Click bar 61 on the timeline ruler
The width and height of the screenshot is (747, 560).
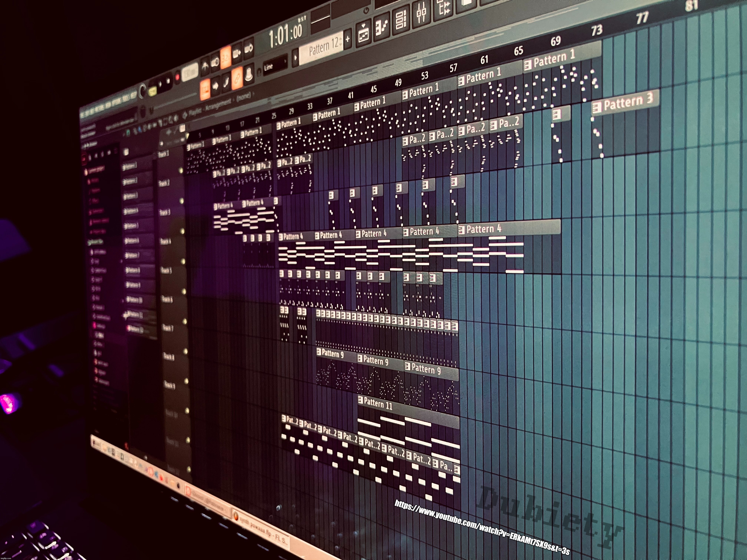[x=484, y=60]
